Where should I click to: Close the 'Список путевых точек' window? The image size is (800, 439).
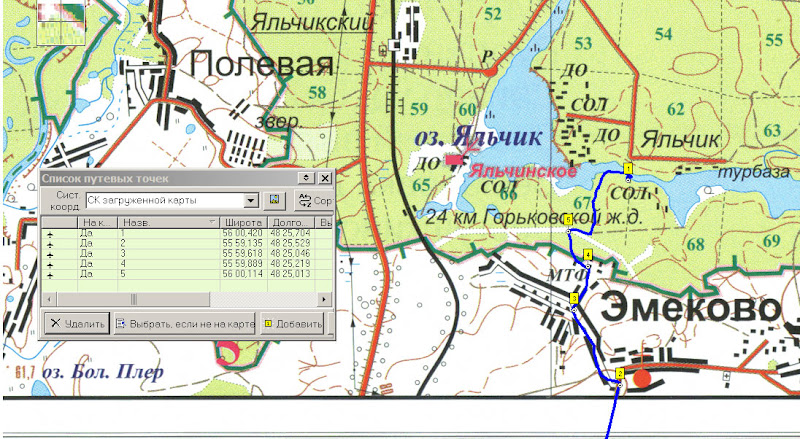[324, 178]
